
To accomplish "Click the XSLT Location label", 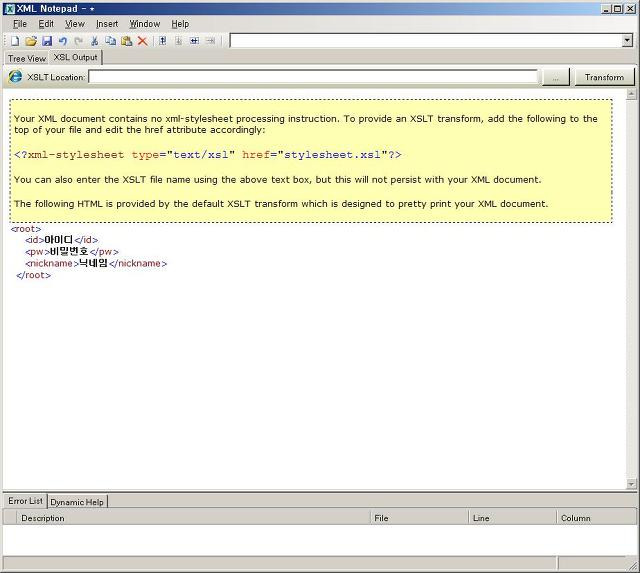I will click(x=56, y=77).
